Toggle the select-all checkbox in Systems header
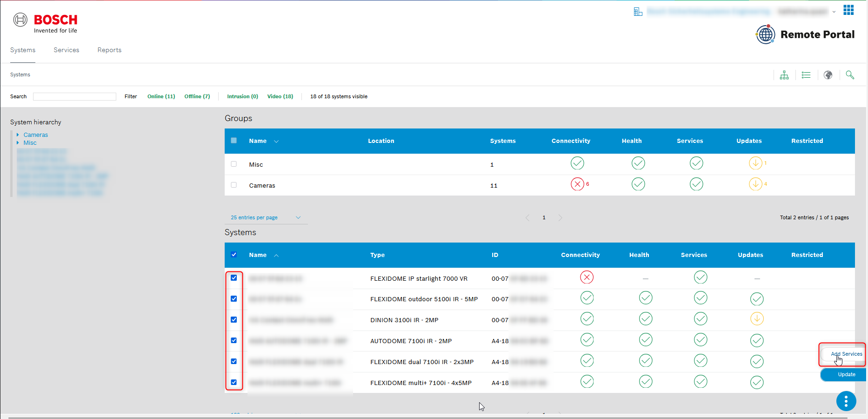 pyautogui.click(x=234, y=255)
